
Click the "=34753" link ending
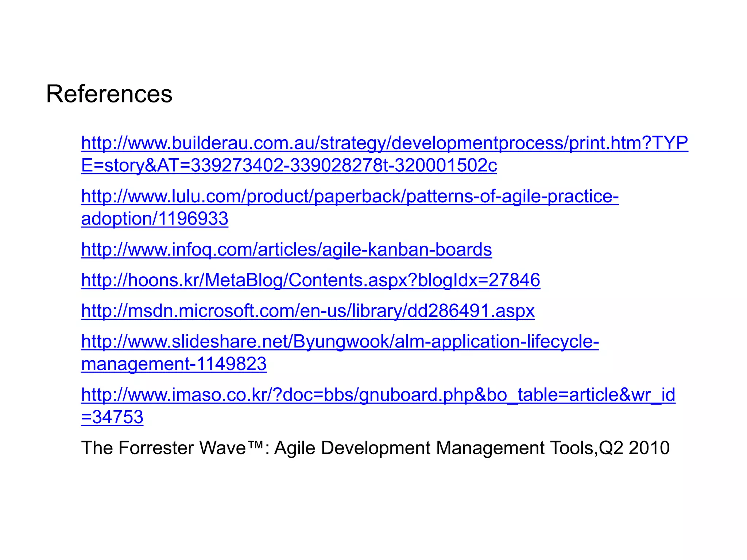(x=112, y=417)
